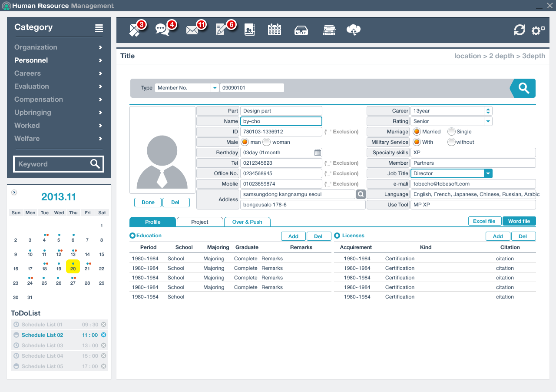
Task: Check the mail inbox icon with 11 unread
Action: pyautogui.click(x=192, y=30)
